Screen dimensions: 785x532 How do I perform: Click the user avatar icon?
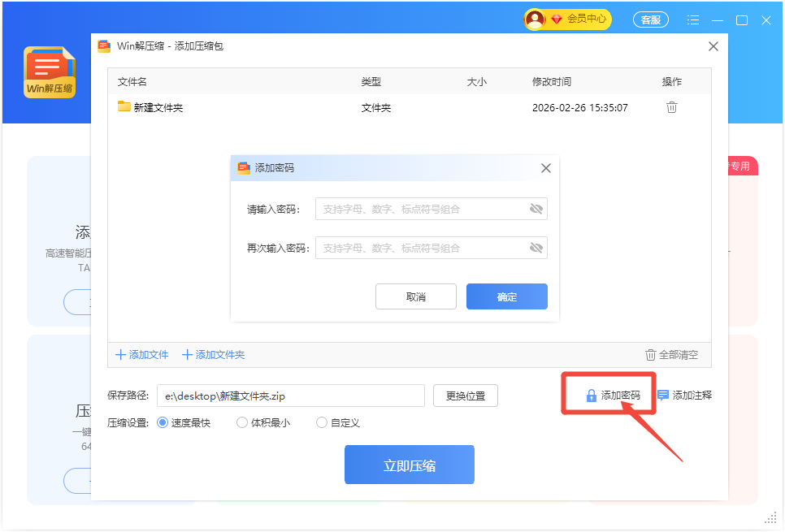[x=535, y=19]
